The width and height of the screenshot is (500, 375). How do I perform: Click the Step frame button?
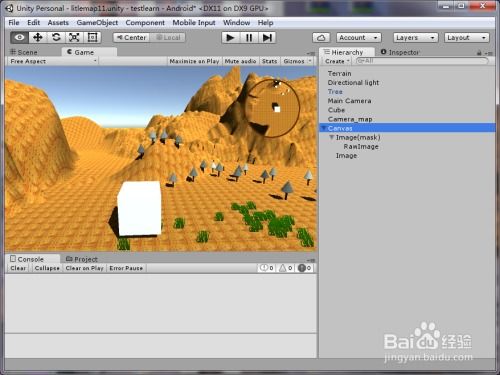(x=267, y=38)
